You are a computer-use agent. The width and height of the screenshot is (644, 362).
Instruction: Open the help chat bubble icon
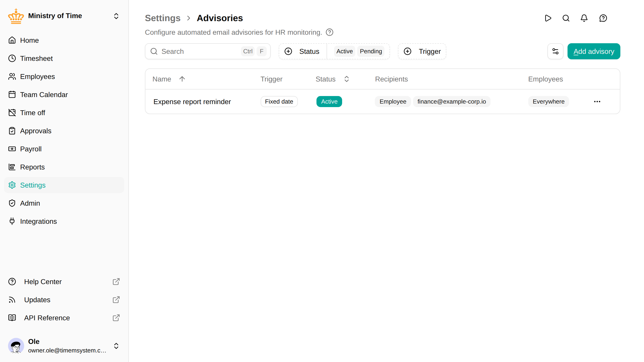603,18
